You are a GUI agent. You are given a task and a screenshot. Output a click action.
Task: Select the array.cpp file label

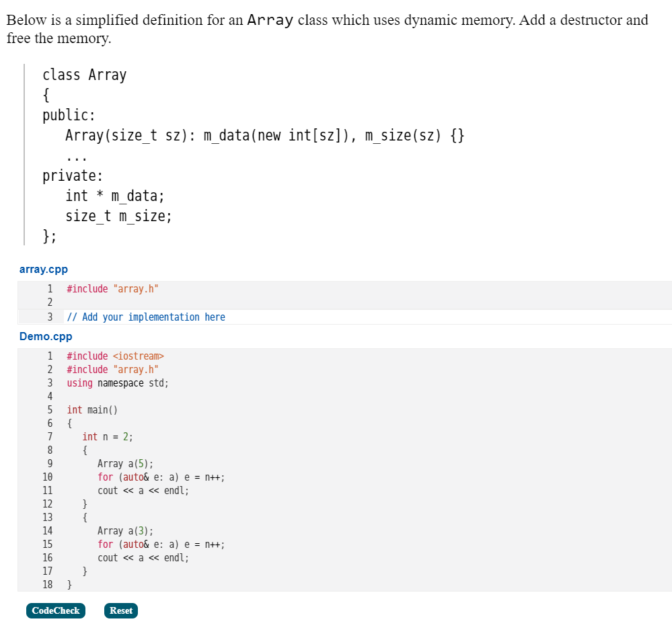pos(44,270)
